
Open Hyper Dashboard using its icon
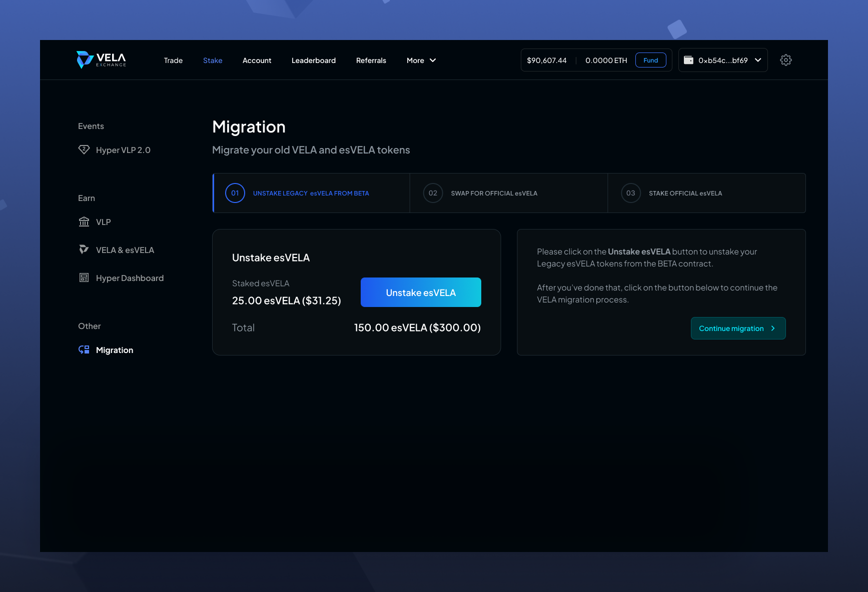tap(84, 277)
